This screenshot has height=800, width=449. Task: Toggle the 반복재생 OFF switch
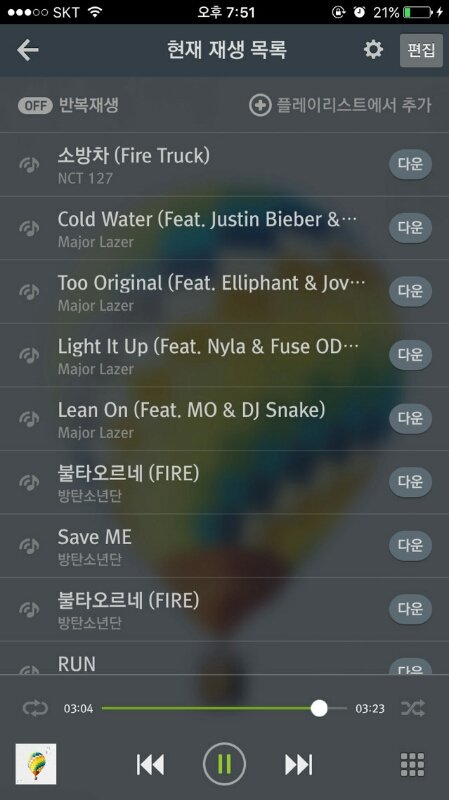[35, 106]
